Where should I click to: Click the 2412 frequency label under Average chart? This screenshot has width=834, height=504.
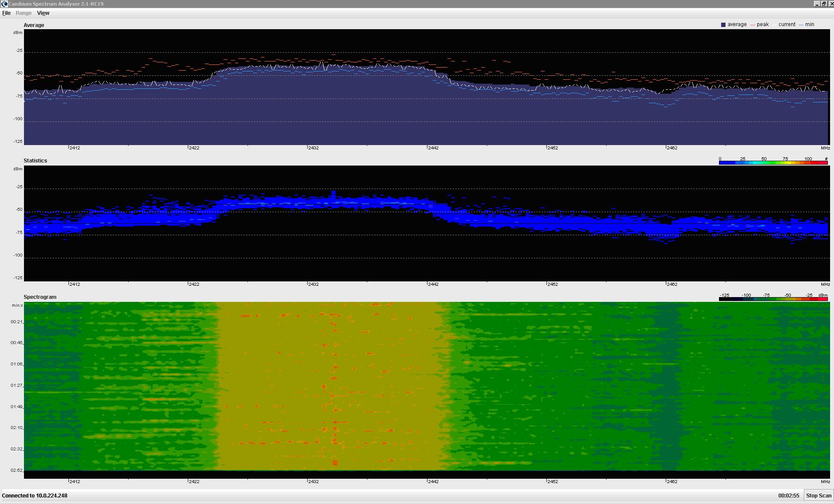[x=75, y=148]
